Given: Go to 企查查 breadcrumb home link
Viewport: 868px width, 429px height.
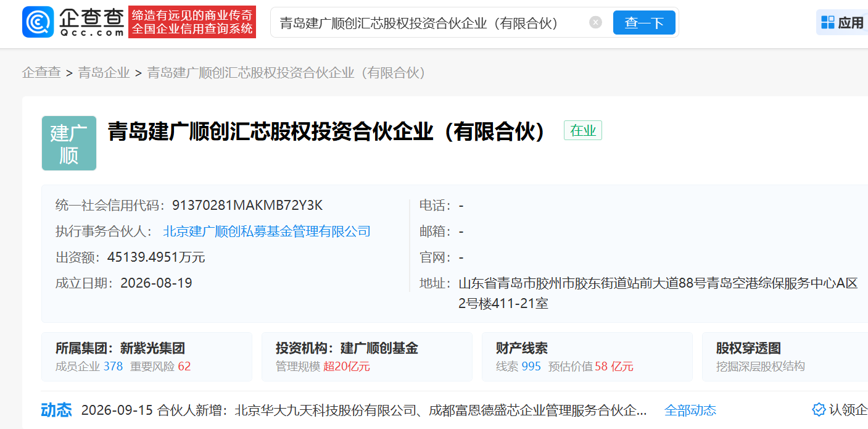Looking at the screenshot, I should pyautogui.click(x=41, y=73).
